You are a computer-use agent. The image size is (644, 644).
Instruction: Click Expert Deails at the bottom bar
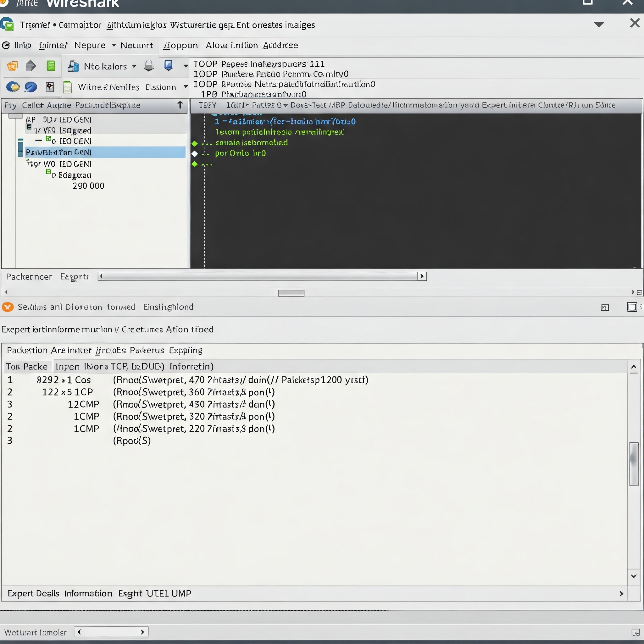(x=33, y=594)
